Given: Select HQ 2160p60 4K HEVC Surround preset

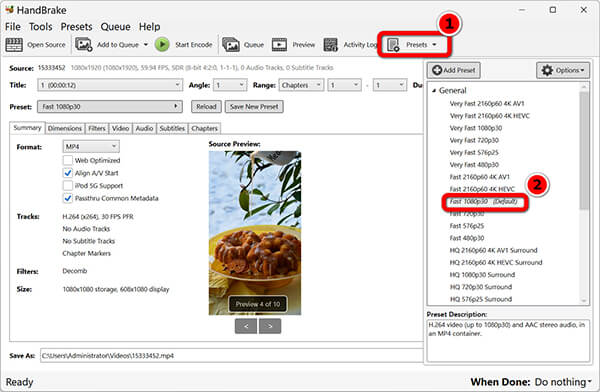Looking at the screenshot, I should click(496, 263).
